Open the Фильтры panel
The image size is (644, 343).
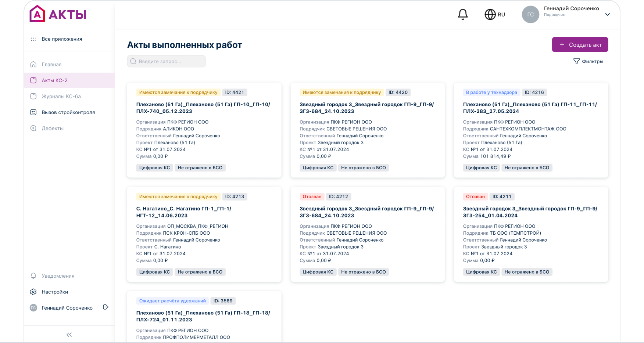click(x=588, y=61)
